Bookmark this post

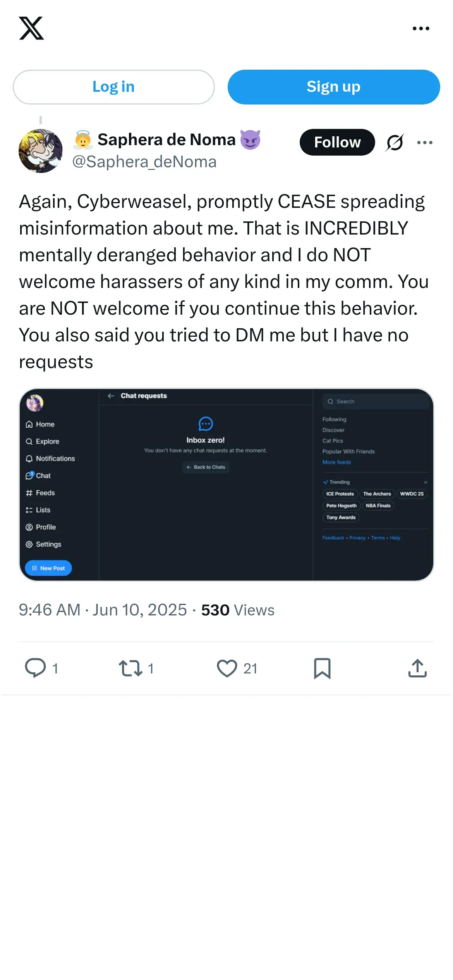[x=322, y=668]
